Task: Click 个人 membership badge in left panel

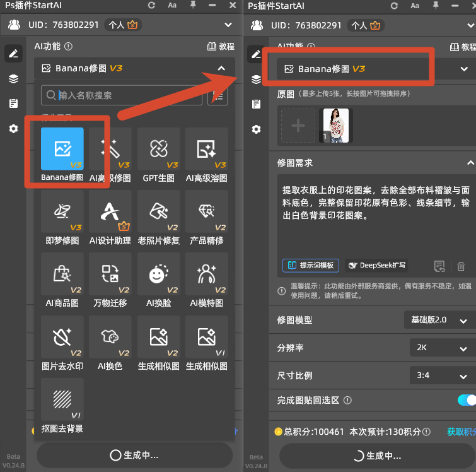Action: pos(123,25)
